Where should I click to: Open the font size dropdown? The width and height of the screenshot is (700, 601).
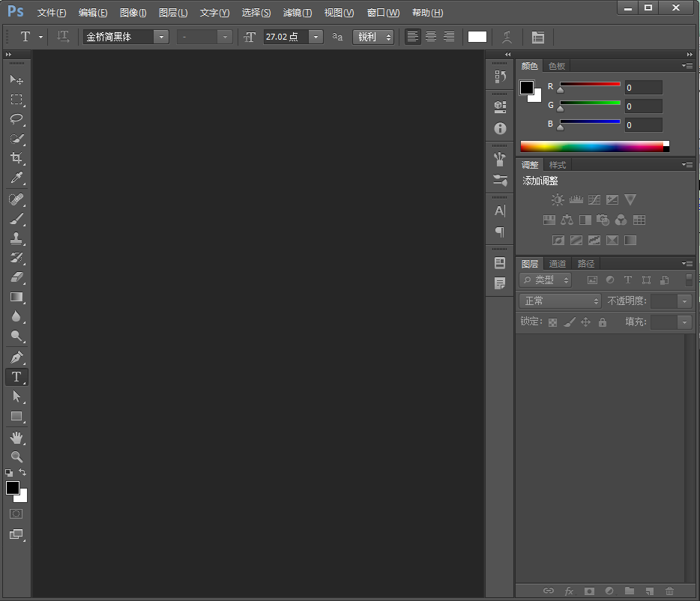(316, 37)
